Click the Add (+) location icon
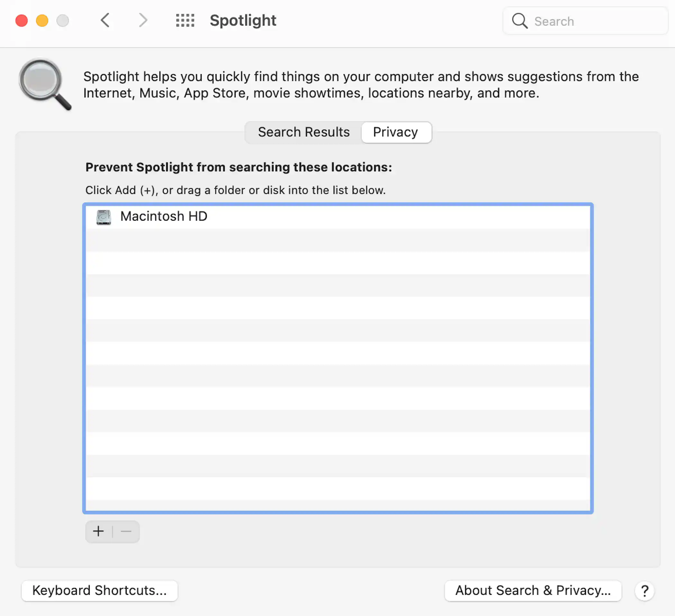675x616 pixels. (x=98, y=532)
